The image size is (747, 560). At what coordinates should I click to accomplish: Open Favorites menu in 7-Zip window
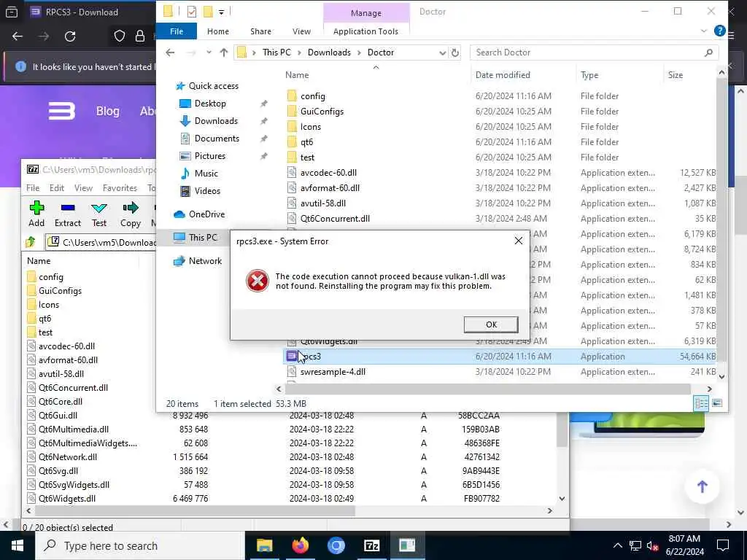[120, 187]
